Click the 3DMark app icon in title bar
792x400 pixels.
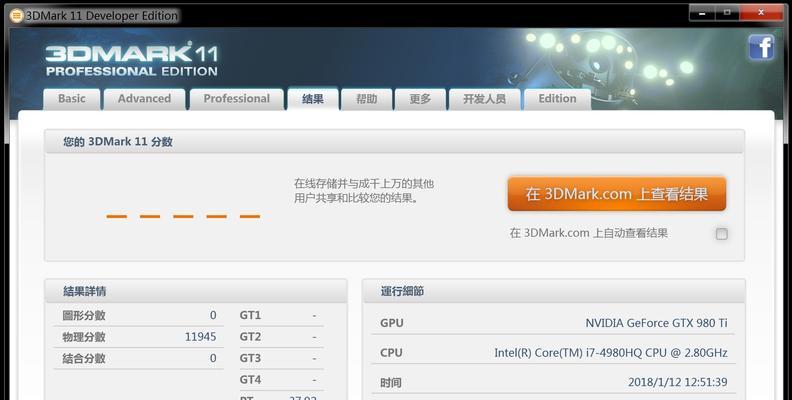click(17, 16)
